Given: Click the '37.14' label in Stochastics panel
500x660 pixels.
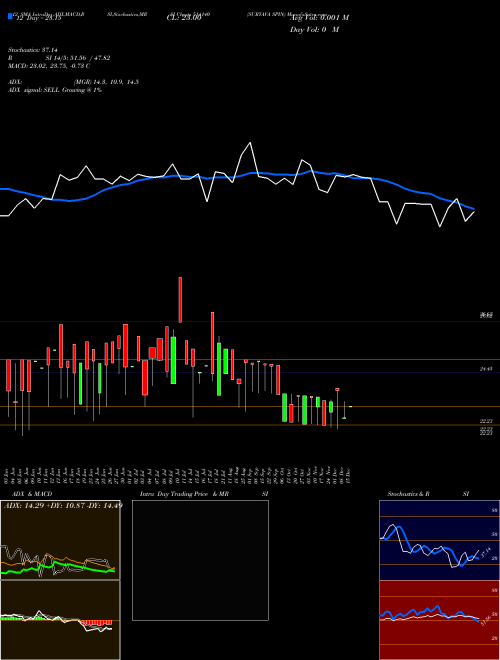Looking at the screenshot, I should pos(486,551).
